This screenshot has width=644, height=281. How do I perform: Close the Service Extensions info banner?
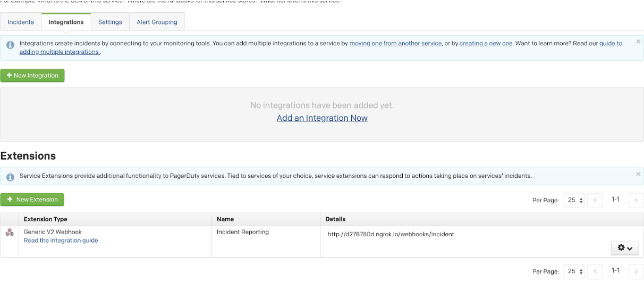pos(638,174)
